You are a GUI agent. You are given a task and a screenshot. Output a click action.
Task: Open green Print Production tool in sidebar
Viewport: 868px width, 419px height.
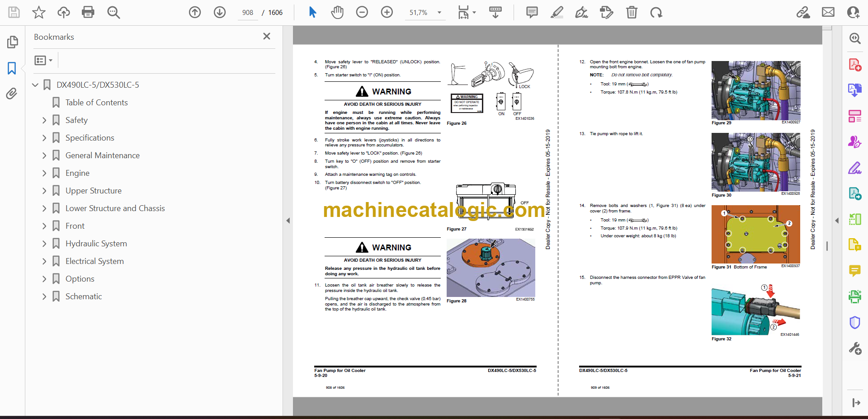[x=854, y=297]
